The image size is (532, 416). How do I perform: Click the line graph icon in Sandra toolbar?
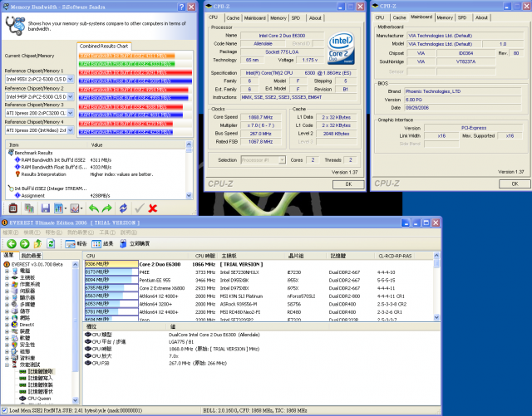(74, 208)
